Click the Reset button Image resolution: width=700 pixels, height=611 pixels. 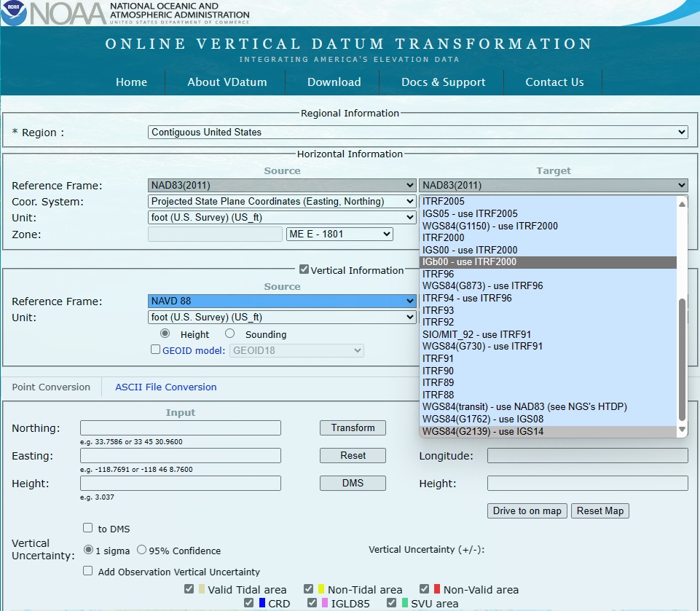(x=353, y=455)
